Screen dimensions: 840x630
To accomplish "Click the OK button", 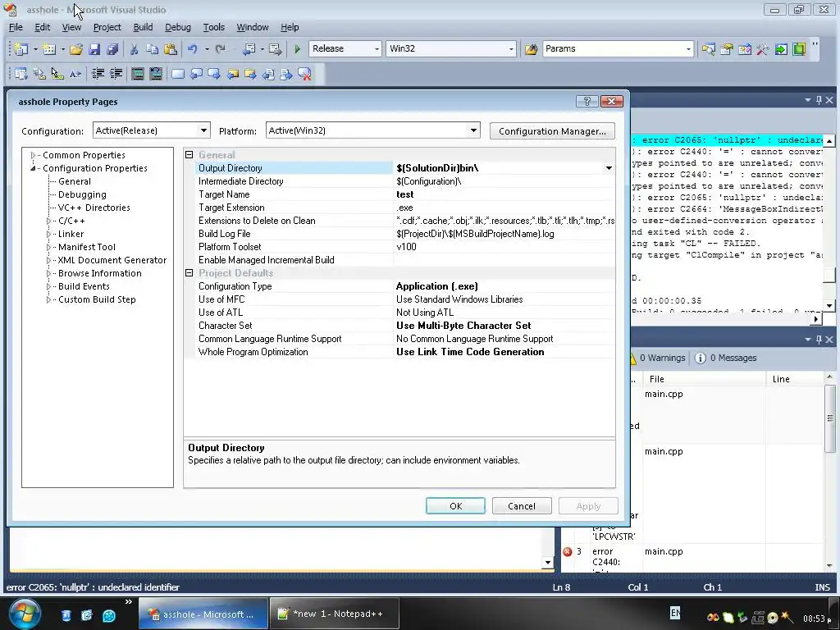I will pyautogui.click(x=455, y=505).
